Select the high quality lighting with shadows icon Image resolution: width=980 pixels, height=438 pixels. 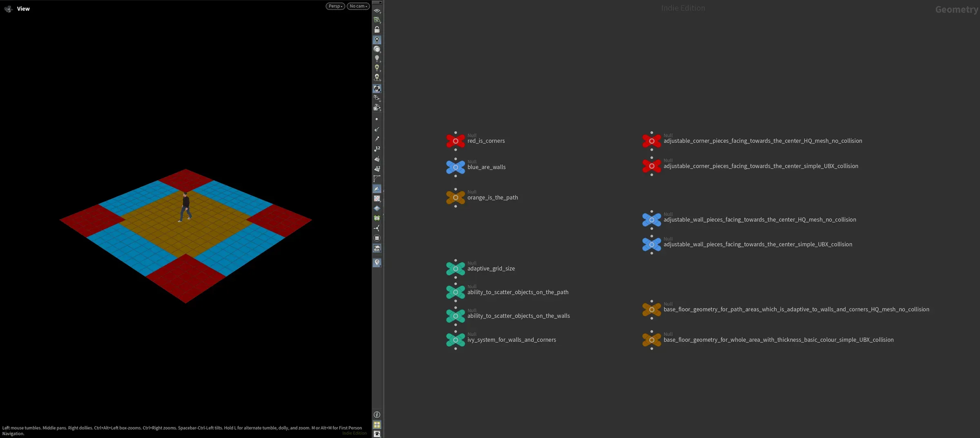click(x=377, y=77)
